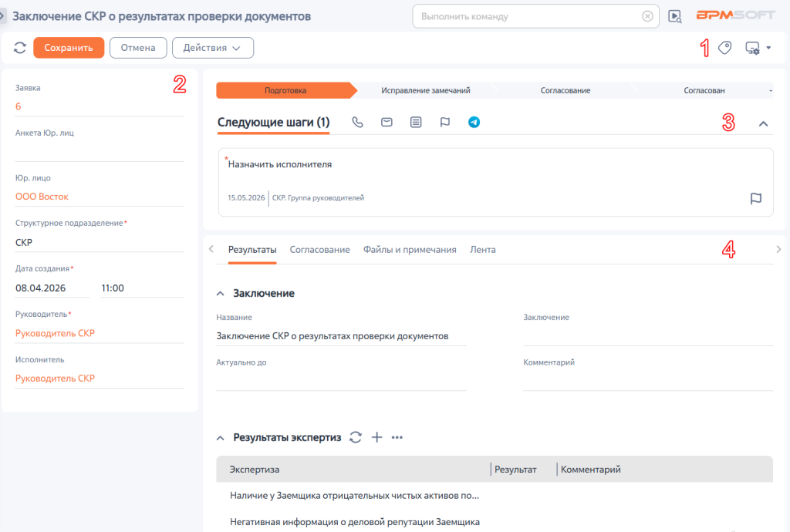790x532 pixels.
Task: Open the Руководитель field link
Action: coord(55,333)
